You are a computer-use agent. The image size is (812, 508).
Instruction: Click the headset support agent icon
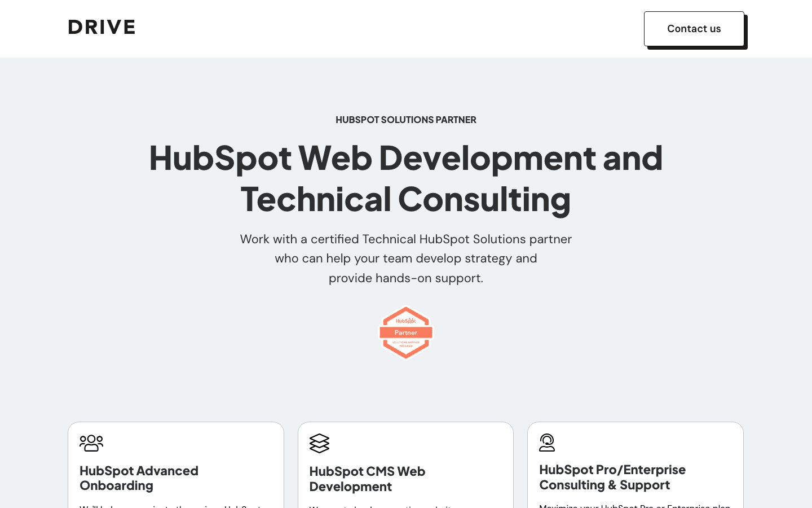(x=547, y=443)
